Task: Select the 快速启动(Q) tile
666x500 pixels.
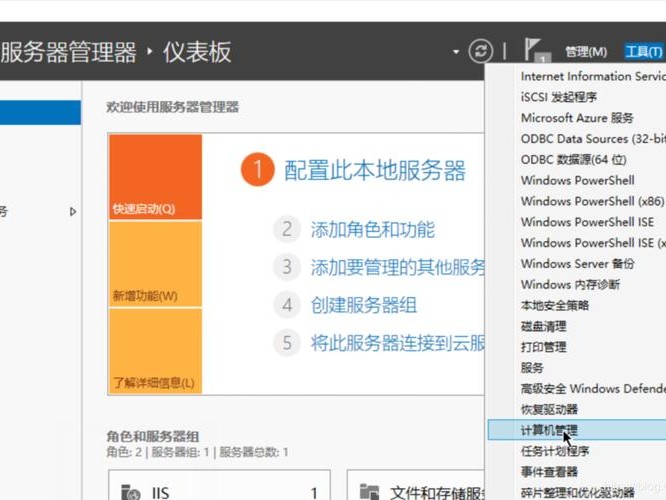Action: click(155, 177)
